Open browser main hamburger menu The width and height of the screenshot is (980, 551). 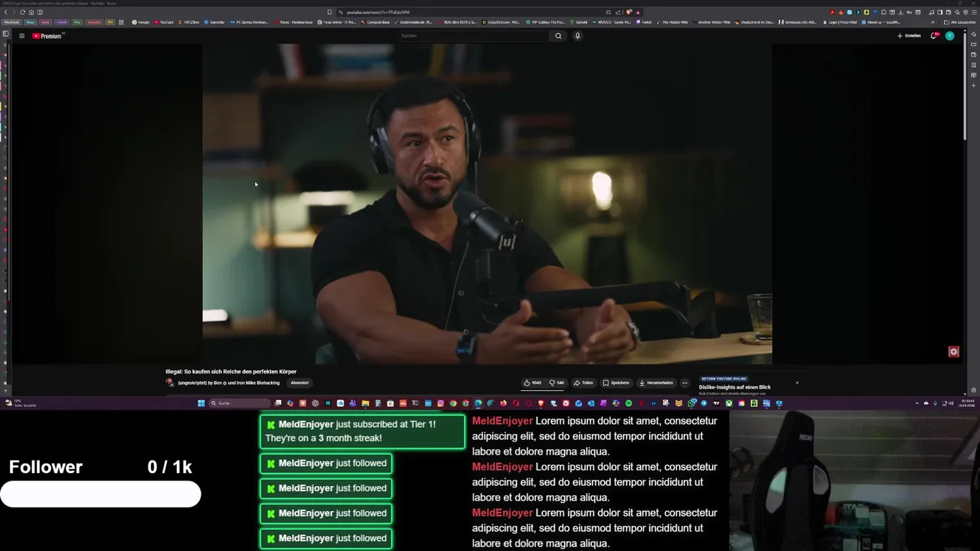(975, 12)
